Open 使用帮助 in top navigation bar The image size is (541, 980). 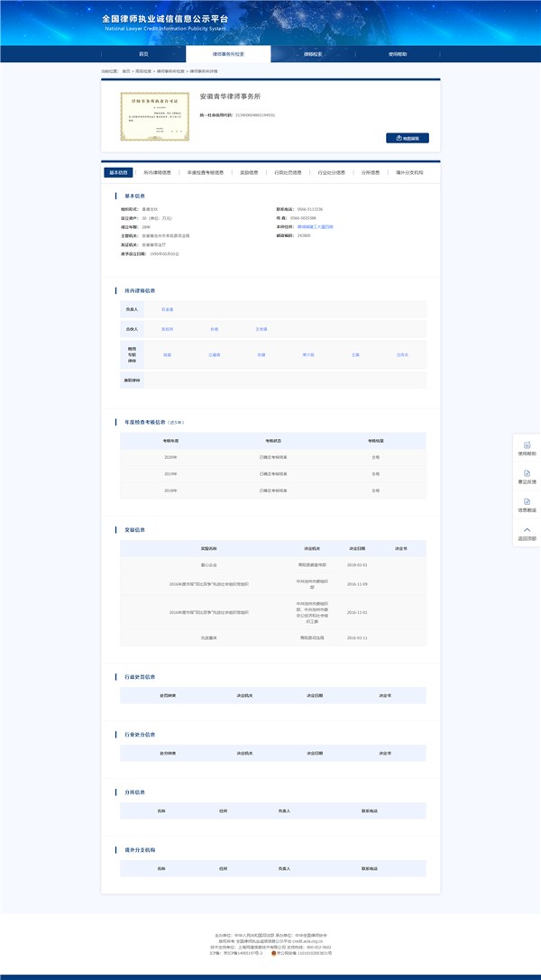pyautogui.click(x=397, y=54)
